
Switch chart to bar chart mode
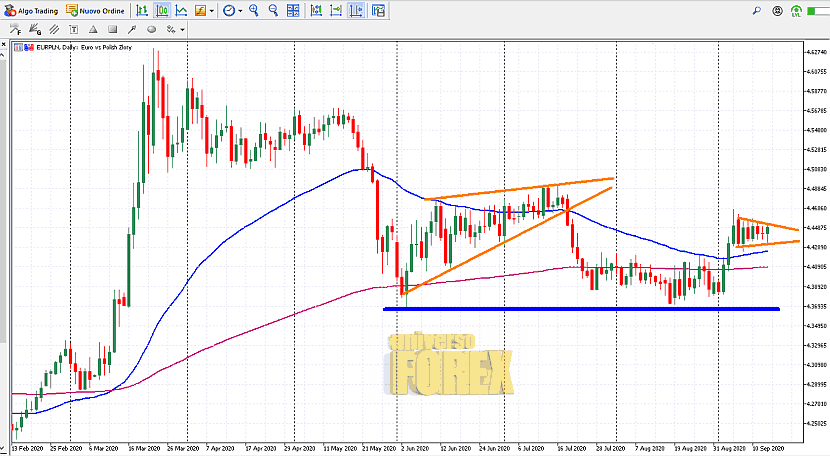point(142,10)
